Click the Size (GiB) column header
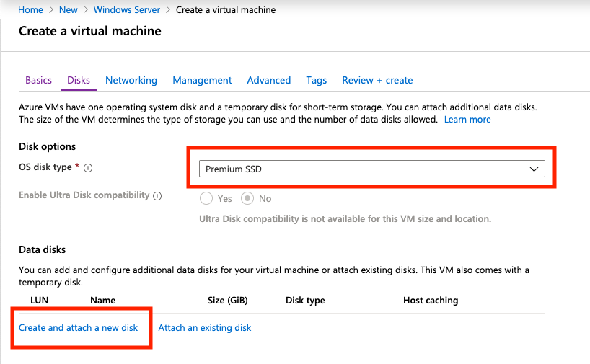This screenshot has height=364, width=590. (227, 300)
